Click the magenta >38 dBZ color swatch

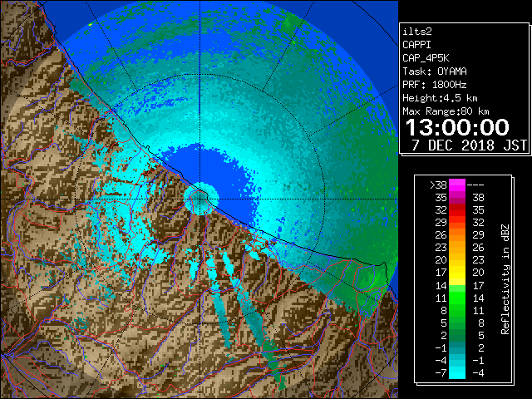tap(457, 185)
